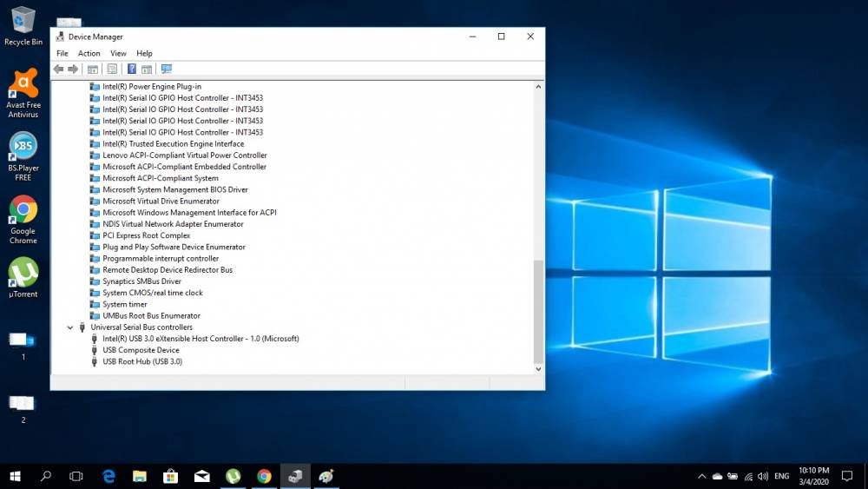Select USB Composite Device entry
This screenshot has width=868, height=489.
pos(141,350)
